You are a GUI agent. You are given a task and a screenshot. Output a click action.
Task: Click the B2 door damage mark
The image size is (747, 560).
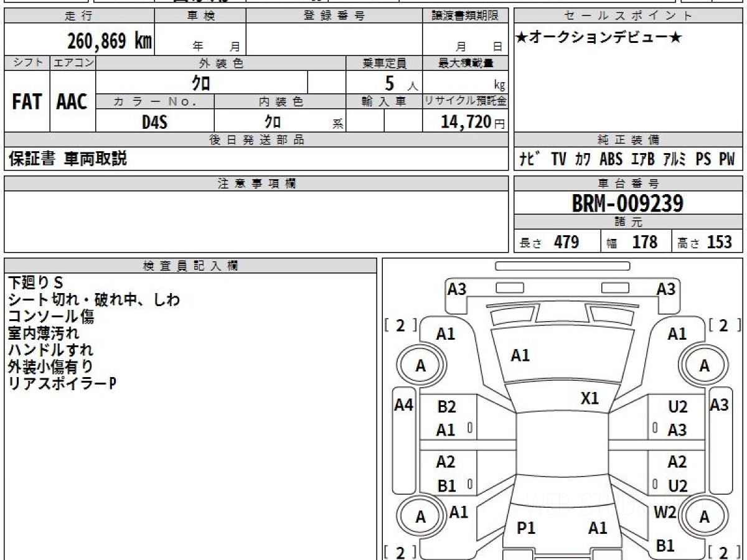click(446, 407)
